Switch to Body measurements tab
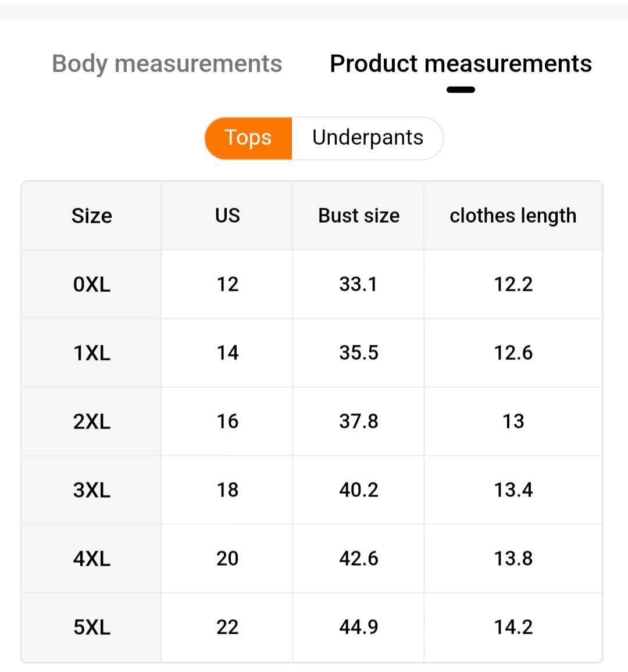628x672 pixels. click(167, 64)
